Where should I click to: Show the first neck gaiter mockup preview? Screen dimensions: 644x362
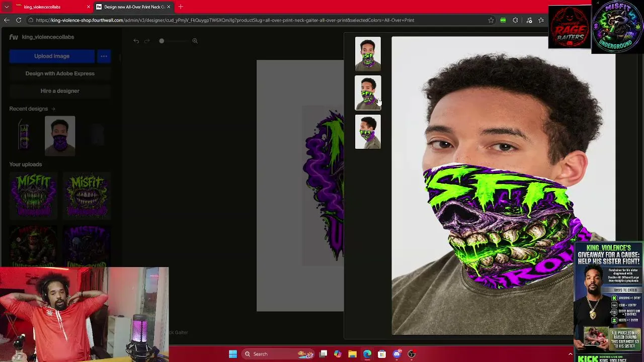pos(368,54)
